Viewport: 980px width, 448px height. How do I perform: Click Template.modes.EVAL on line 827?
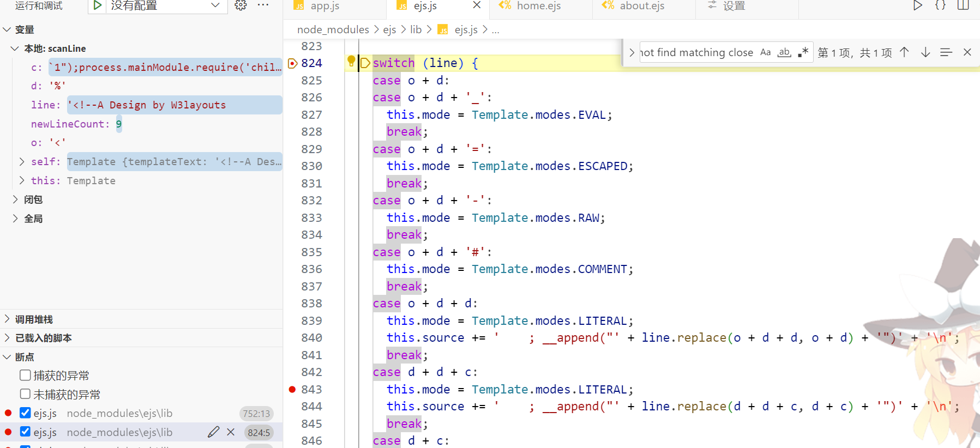pos(539,115)
